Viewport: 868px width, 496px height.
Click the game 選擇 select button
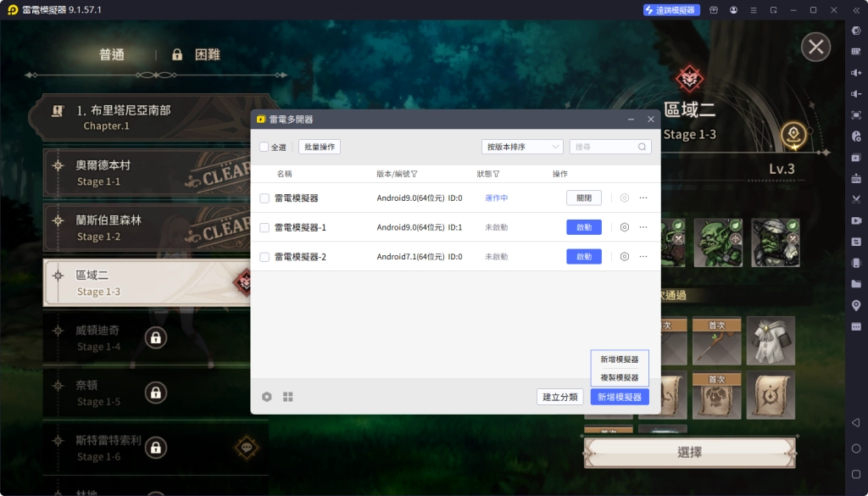click(x=690, y=452)
